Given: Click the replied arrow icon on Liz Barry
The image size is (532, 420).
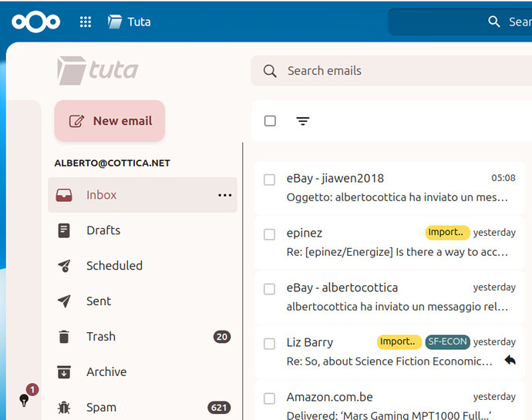Looking at the screenshot, I should click(510, 360).
